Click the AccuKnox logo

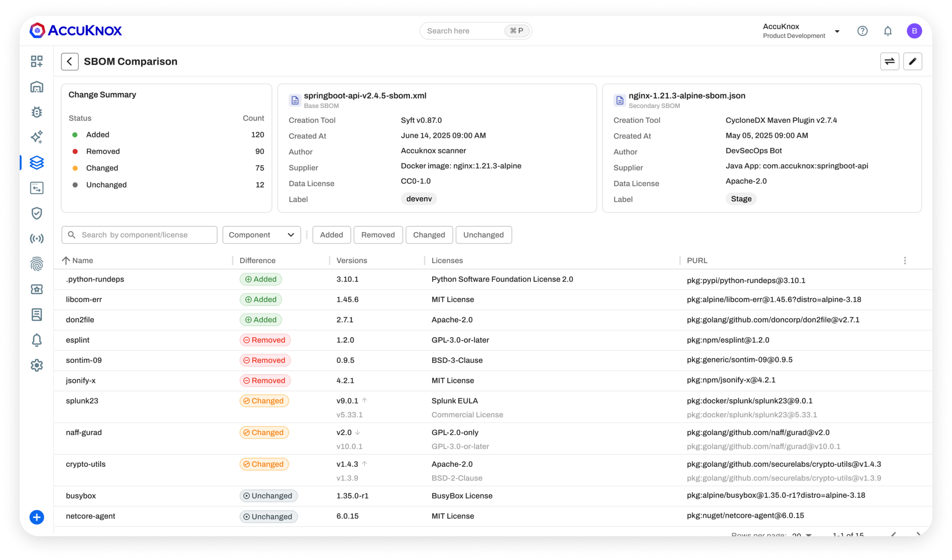75,31
